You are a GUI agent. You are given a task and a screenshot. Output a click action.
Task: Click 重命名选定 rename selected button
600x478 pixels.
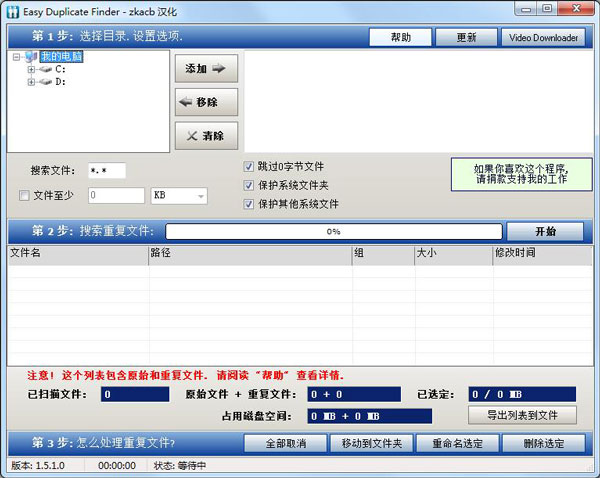coord(458,444)
